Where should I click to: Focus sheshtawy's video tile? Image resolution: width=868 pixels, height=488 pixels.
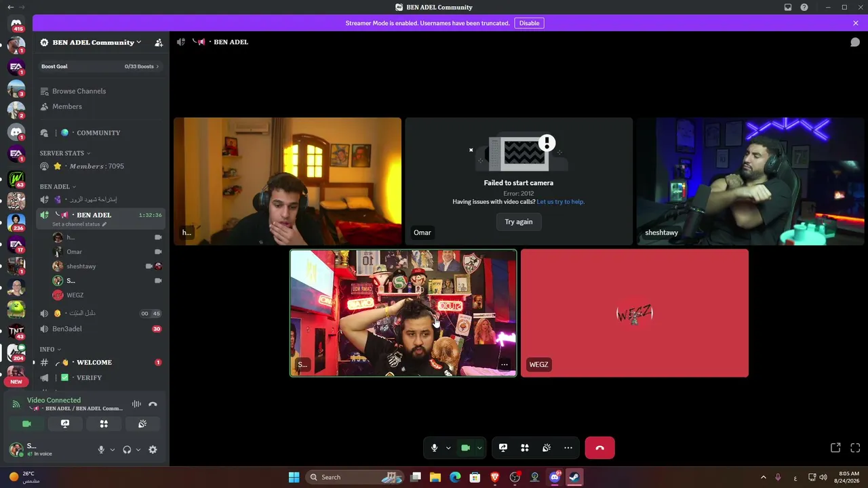point(751,181)
